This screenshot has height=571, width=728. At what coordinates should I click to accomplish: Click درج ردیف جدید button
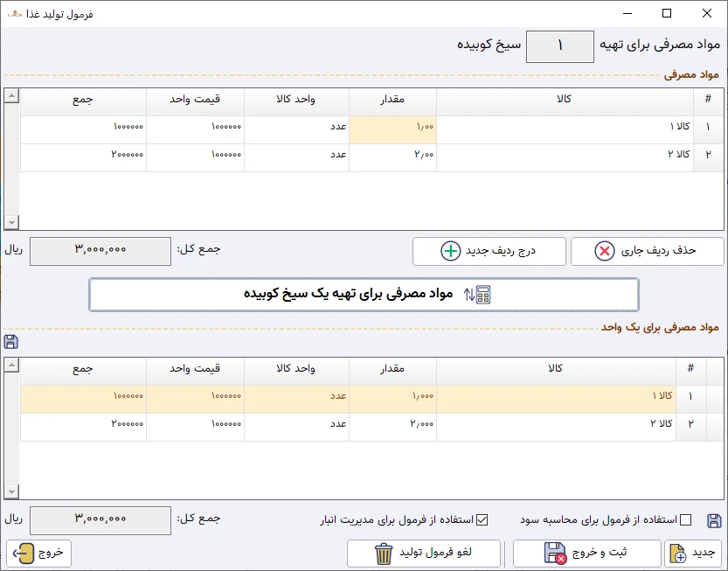(x=489, y=251)
